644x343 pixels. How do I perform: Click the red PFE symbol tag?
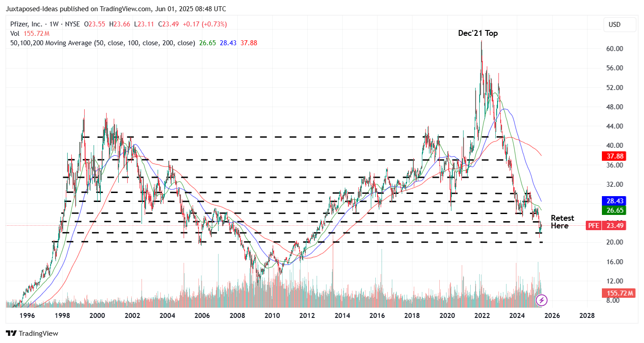(594, 226)
